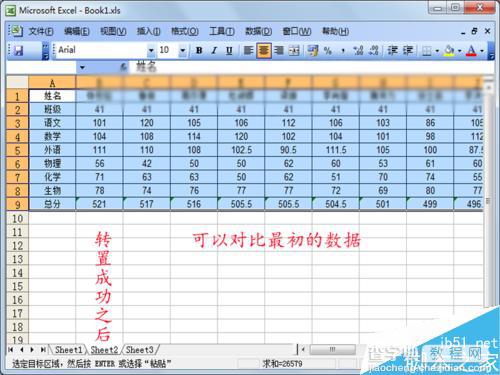The image size is (500, 375).
Task: Apply percent style format
Action: pyautogui.click(x=328, y=51)
